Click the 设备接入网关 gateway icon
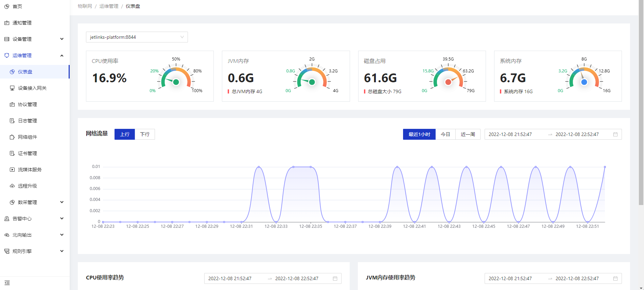644x290 pixels. click(12, 88)
